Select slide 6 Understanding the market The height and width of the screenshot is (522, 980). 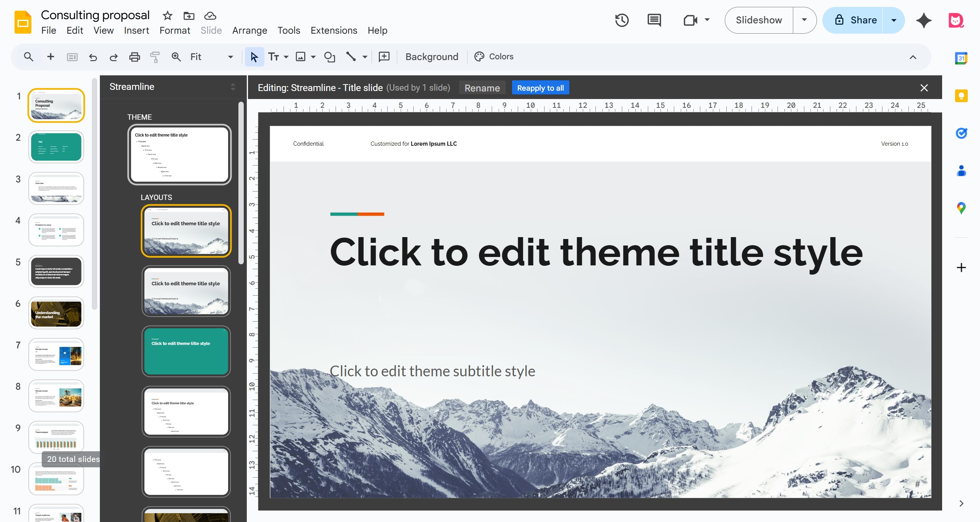click(56, 313)
